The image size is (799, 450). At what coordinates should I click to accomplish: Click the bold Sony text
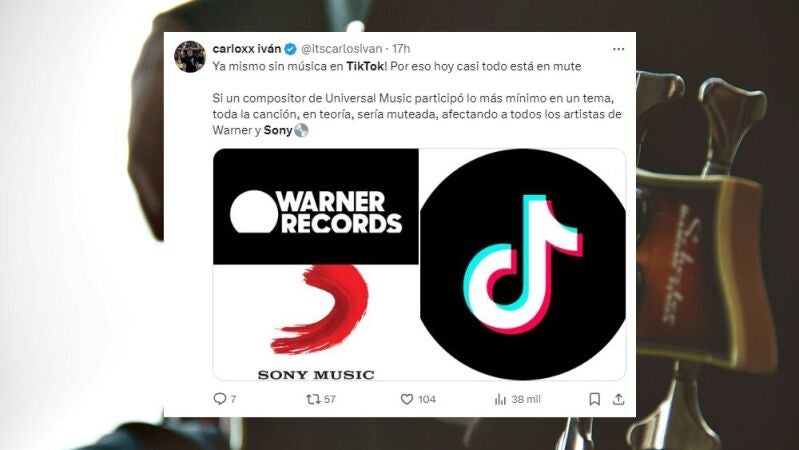[278, 130]
